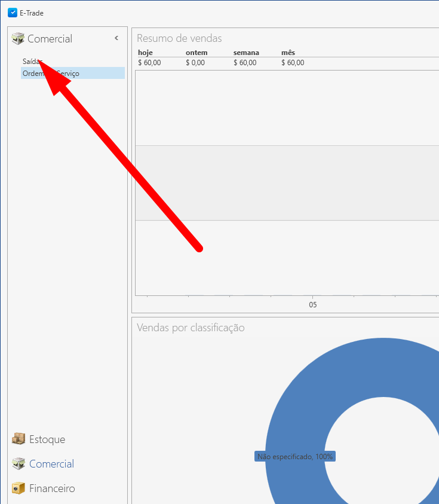Click the E-Trade app icon in title bar
Image resolution: width=439 pixels, height=504 pixels.
click(13, 13)
